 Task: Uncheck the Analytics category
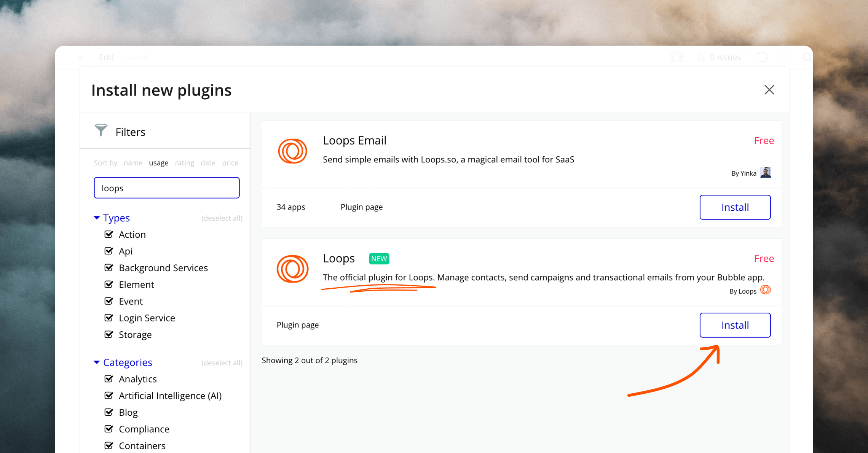109,379
